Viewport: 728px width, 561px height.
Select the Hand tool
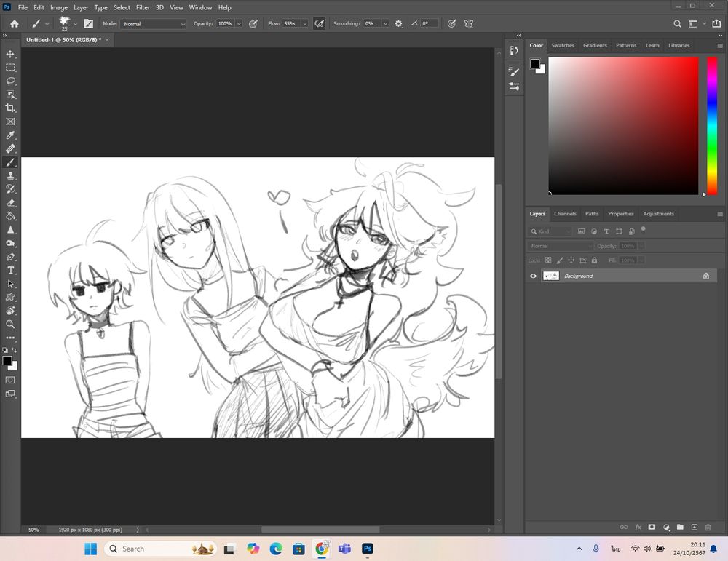tap(10, 311)
